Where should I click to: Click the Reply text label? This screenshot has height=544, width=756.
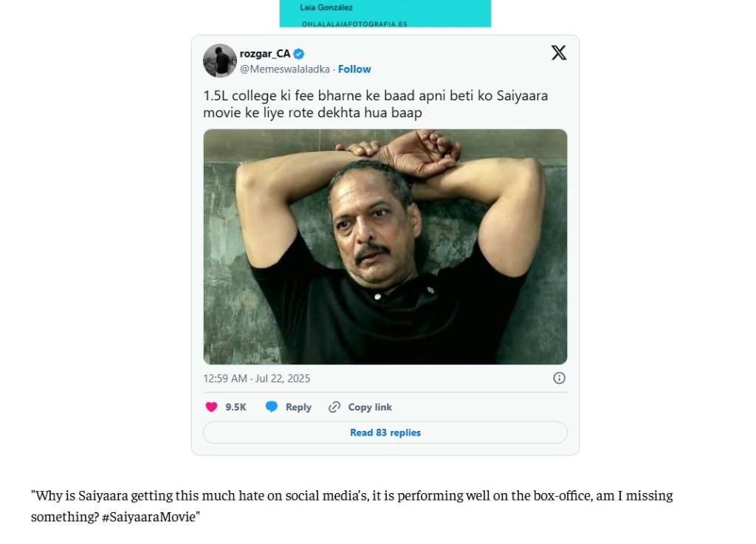coord(298,407)
